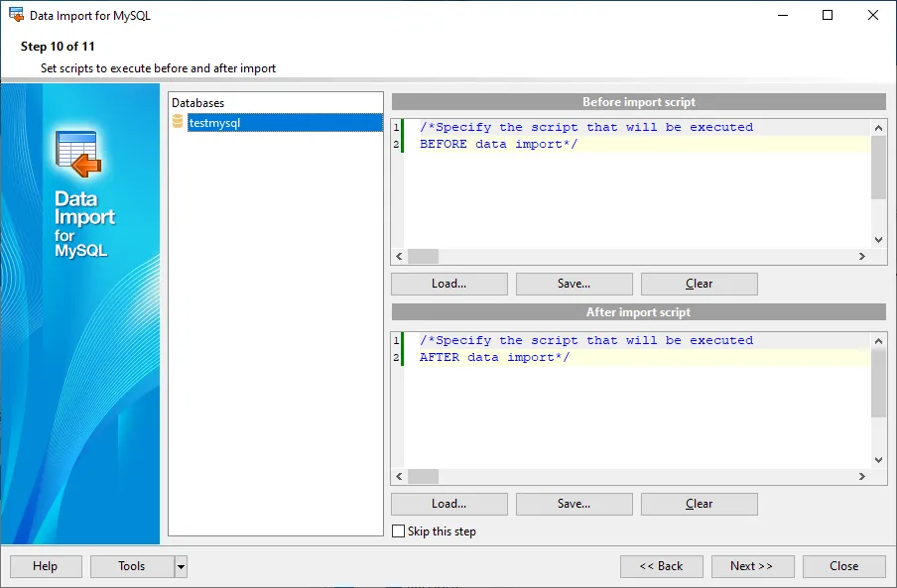Viewport: 897px width, 588px height.
Task: Click up arrow of Before script vertical scrollbar
Action: pos(879,128)
